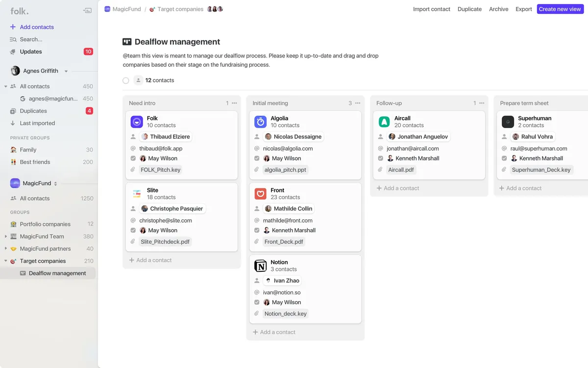588x368 pixels.
Task: Select Export in top bar
Action: point(524,9)
